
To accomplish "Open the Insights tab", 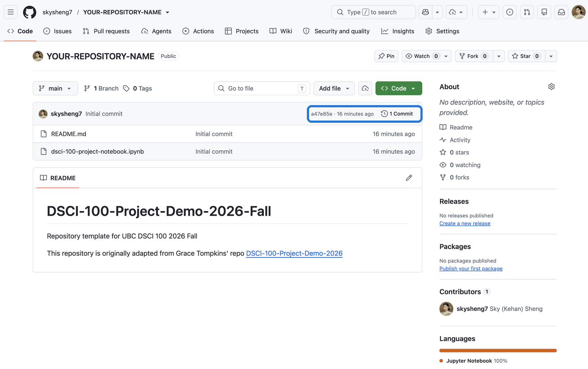I will click(x=398, y=31).
